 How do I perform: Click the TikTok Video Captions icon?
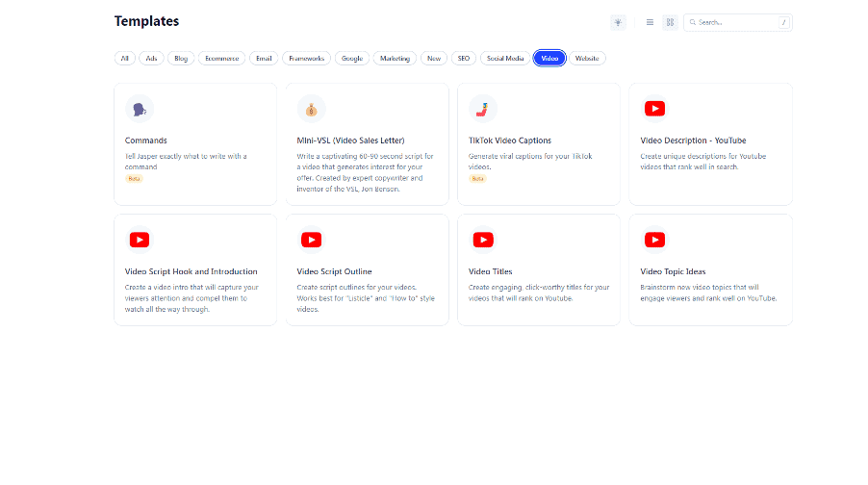[x=483, y=109]
